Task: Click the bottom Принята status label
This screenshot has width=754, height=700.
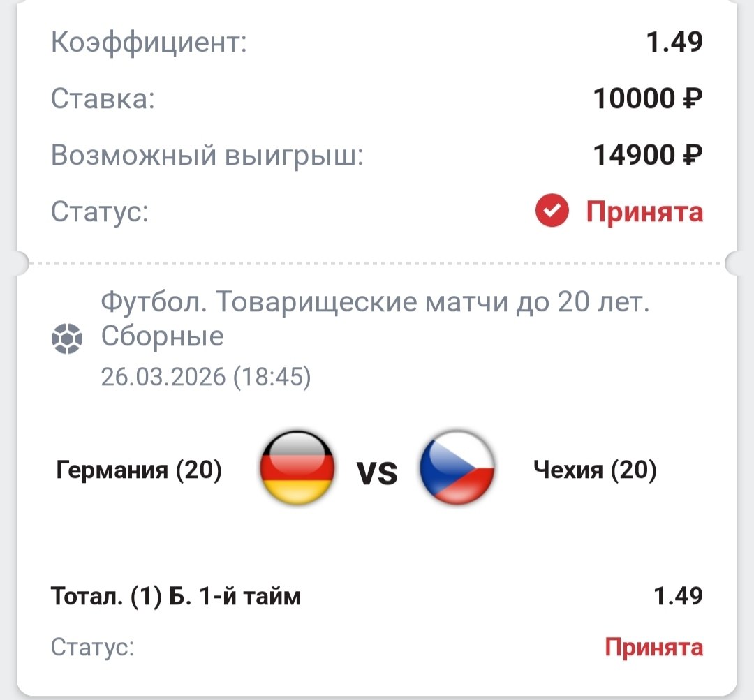Action: [x=653, y=647]
